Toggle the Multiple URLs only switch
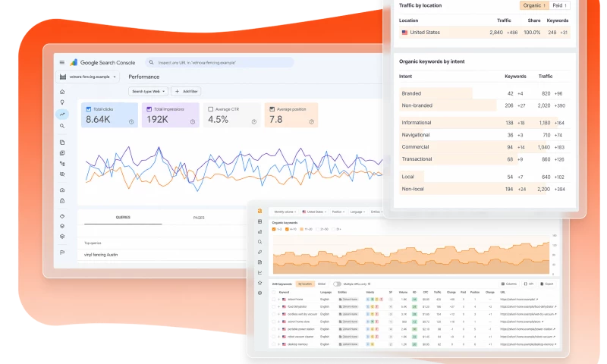The width and height of the screenshot is (607, 364). click(337, 284)
